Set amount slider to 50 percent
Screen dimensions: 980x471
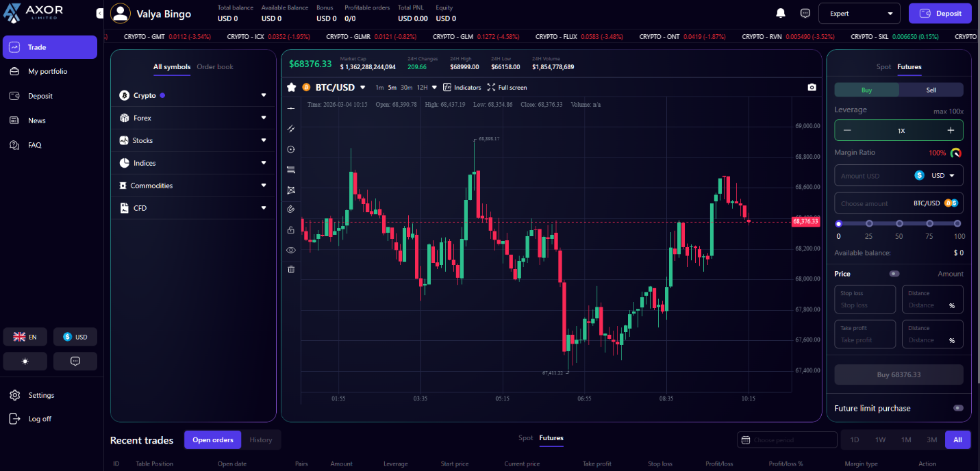coord(899,224)
